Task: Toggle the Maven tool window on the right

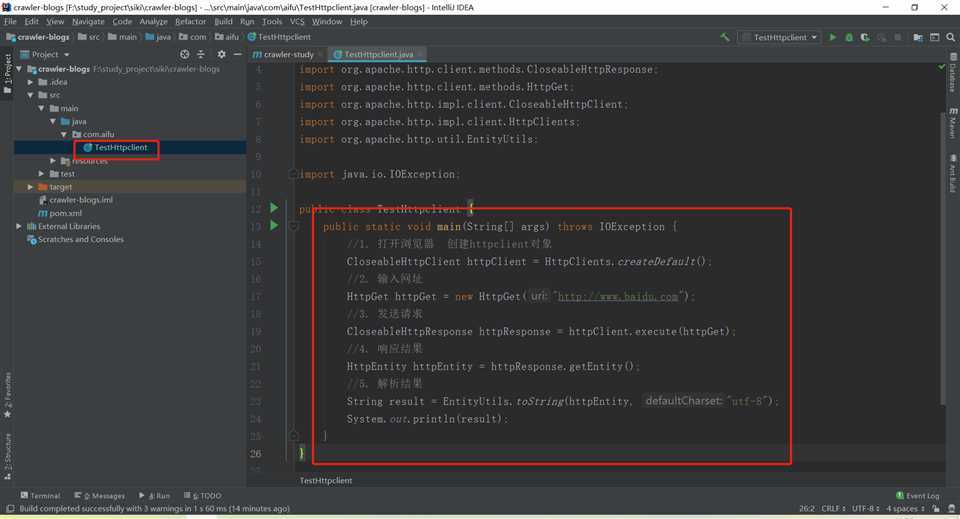Action: point(953,123)
